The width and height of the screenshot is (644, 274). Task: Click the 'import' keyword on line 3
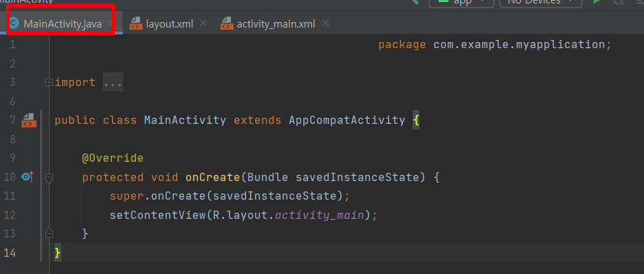[75, 83]
